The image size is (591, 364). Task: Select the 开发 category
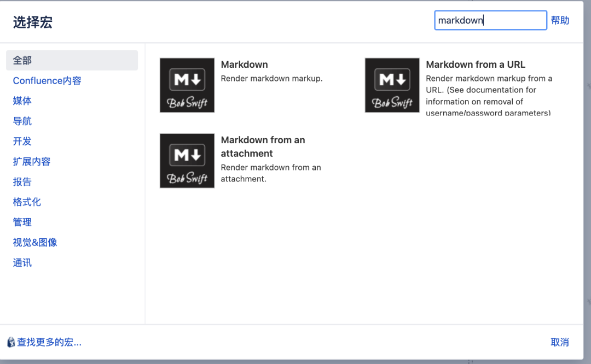22,141
